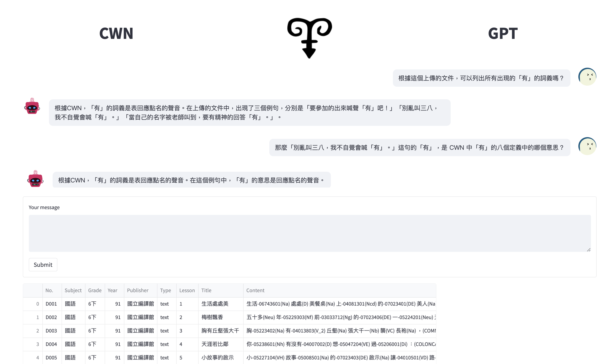Click the ram horn logo icon

click(309, 38)
